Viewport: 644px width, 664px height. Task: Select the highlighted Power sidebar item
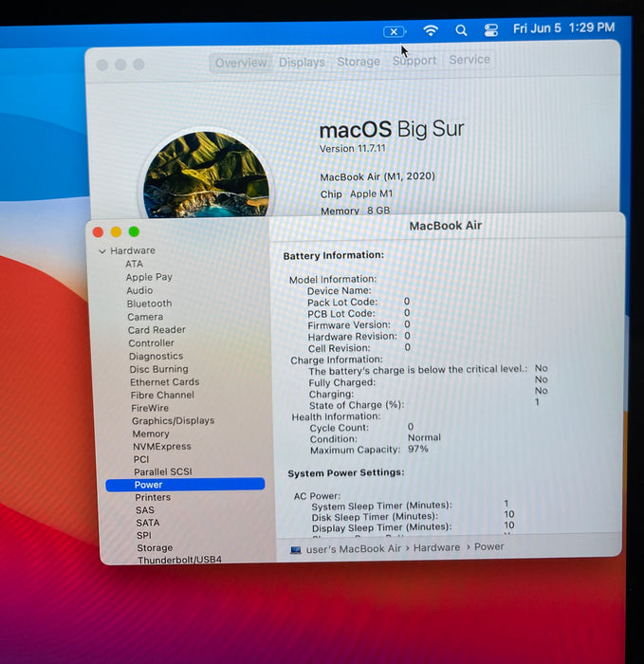coord(185,485)
